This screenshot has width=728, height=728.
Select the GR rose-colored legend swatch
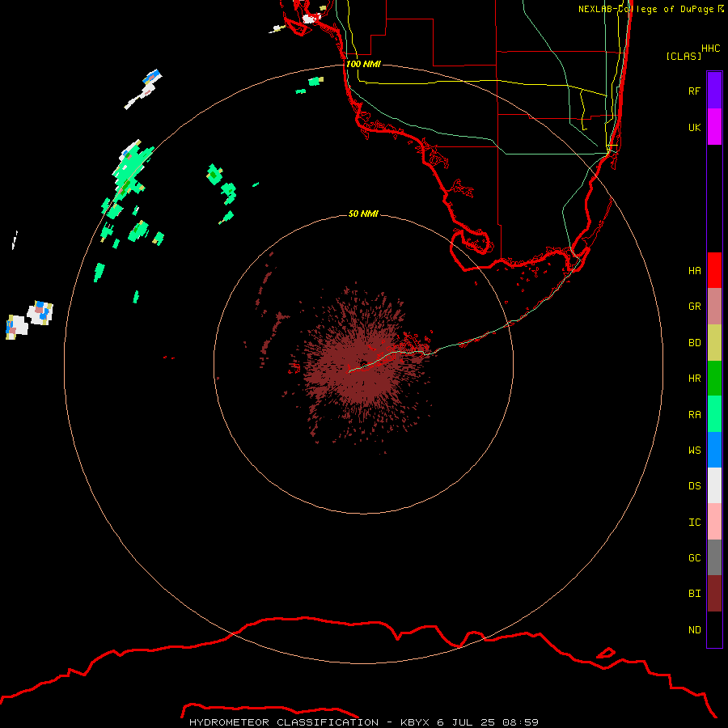714,307
